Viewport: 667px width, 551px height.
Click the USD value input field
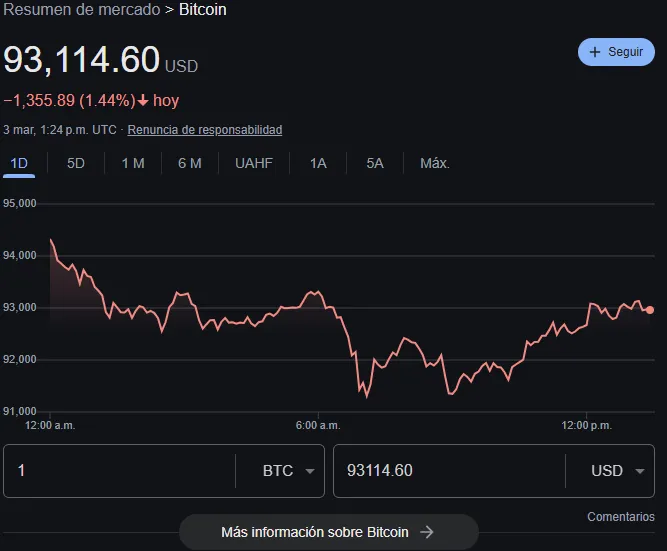(x=449, y=471)
